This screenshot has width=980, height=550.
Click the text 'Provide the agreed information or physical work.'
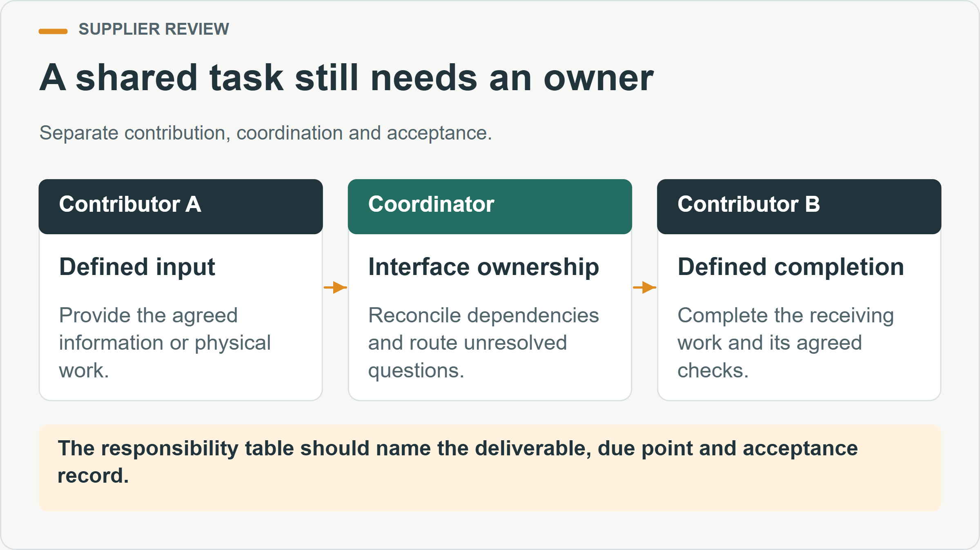pyautogui.click(x=165, y=343)
